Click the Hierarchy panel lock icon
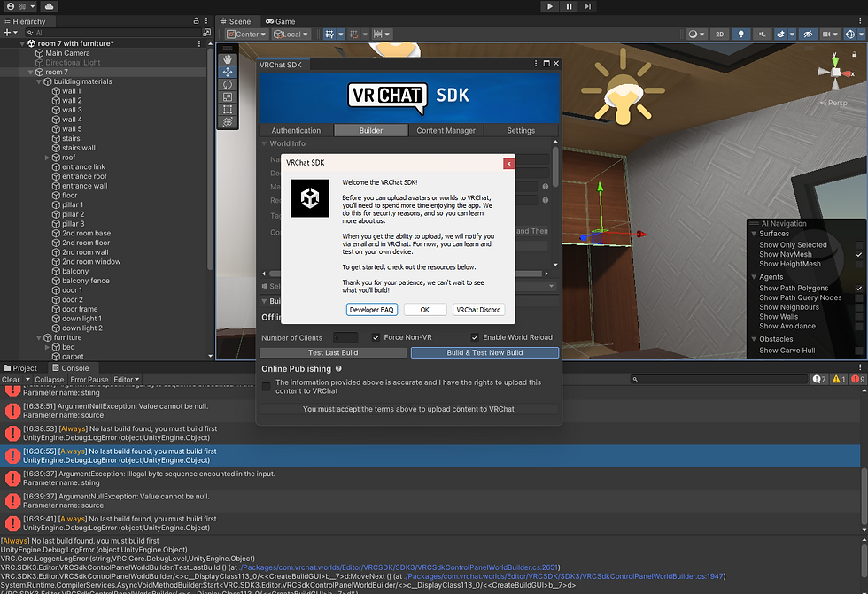868x594 pixels. coord(196,21)
